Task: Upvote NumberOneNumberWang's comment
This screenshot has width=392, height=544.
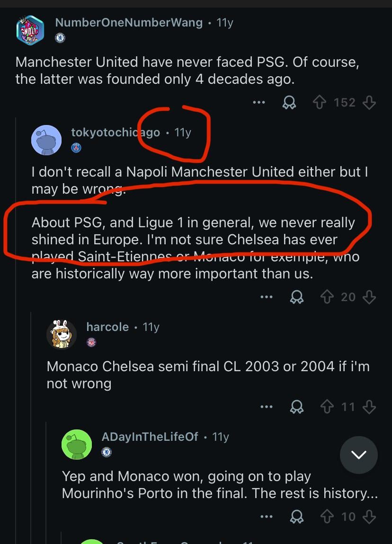Action: point(321,103)
